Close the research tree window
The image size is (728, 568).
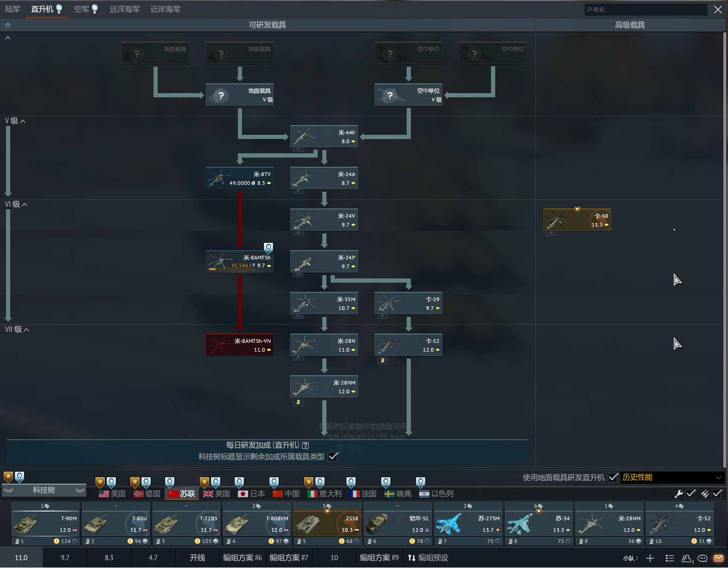718,9
